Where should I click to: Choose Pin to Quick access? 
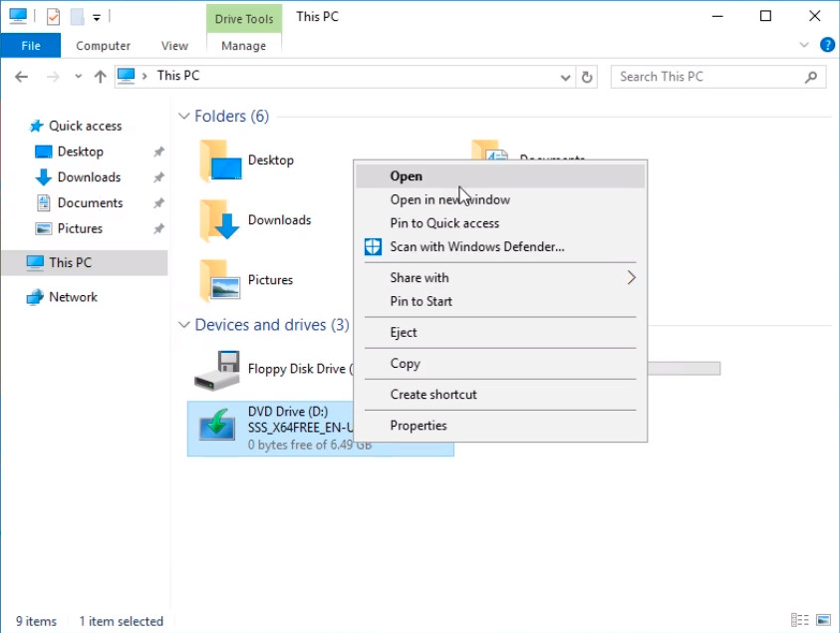(x=500, y=223)
